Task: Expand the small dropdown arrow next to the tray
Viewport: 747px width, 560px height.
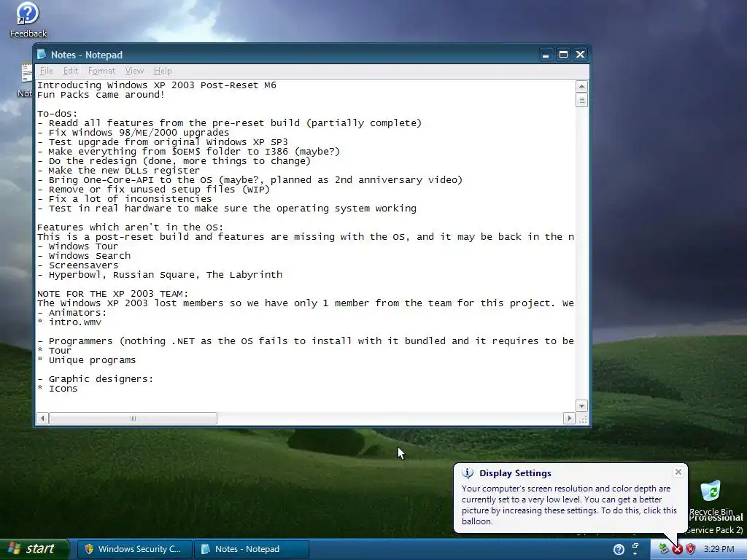Action: pyautogui.click(x=635, y=554)
